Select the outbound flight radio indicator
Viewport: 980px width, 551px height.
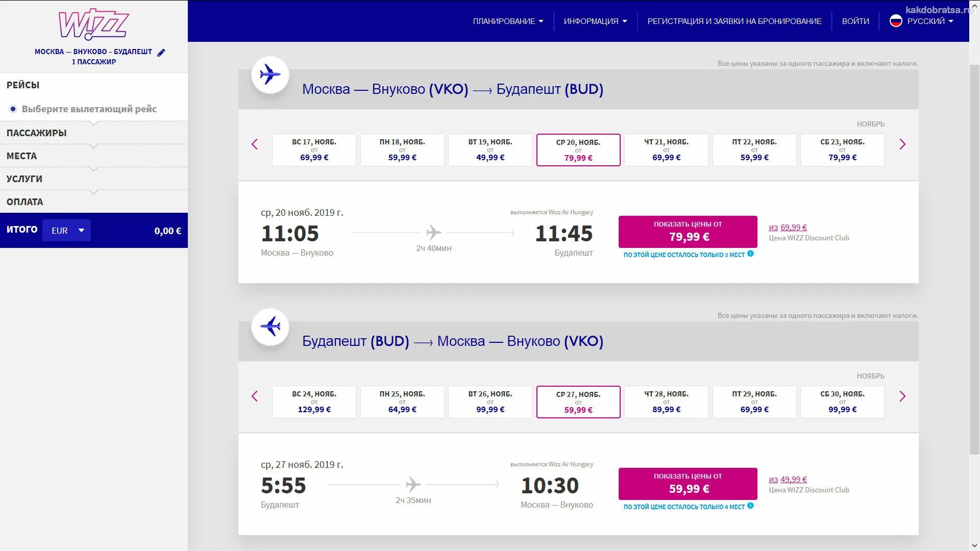point(13,109)
